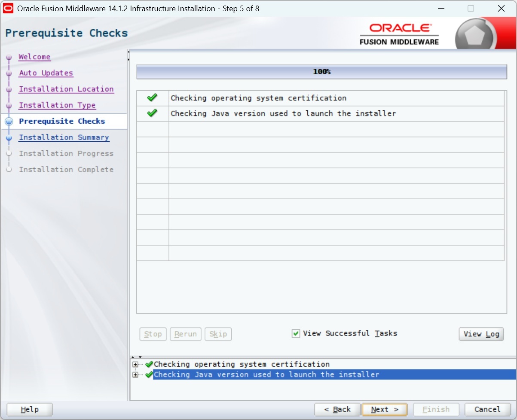517x420 pixels.
Task: Select 'Checking operating system certification' tree item
Action: pos(242,364)
